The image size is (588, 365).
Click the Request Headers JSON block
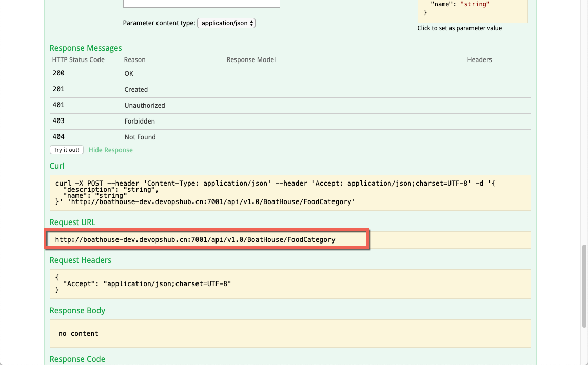pyautogui.click(x=290, y=284)
